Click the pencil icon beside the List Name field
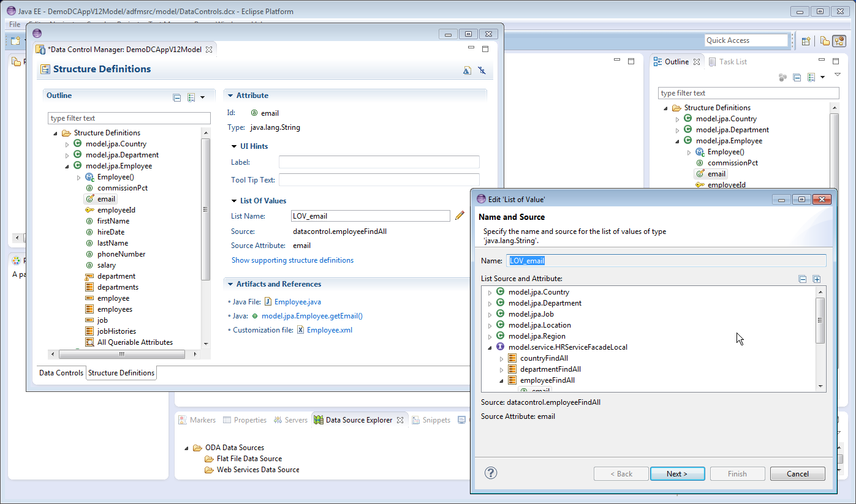This screenshot has height=504, width=856. (460, 216)
